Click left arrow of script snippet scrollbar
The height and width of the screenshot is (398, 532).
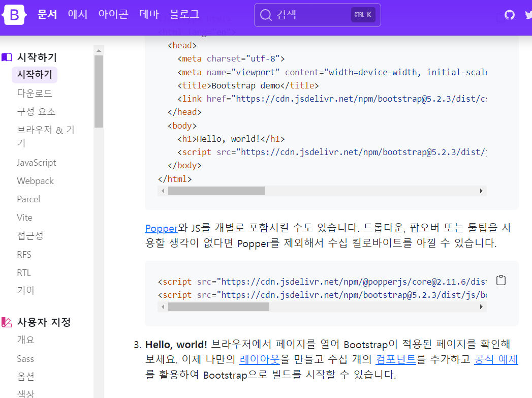coord(163,307)
